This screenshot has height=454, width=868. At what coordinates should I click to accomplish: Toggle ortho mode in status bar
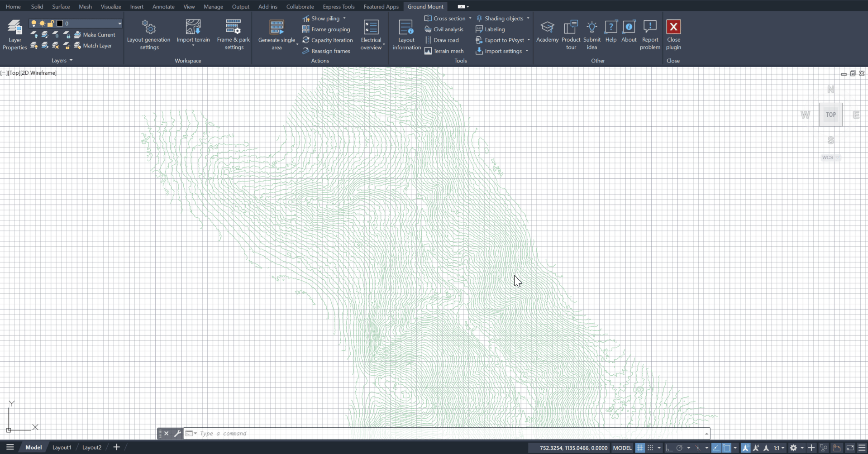[x=669, y=448]
